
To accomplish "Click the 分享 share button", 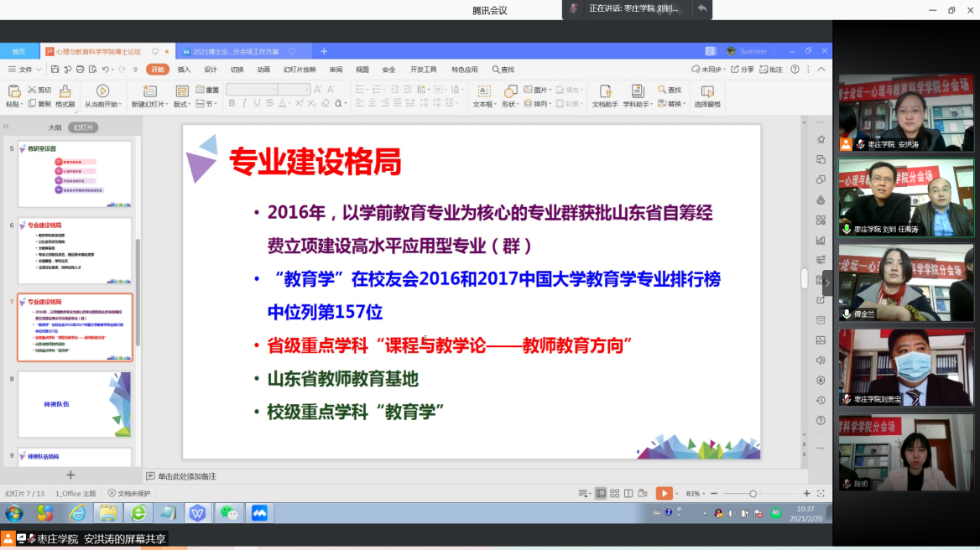I will pos(743,70).
